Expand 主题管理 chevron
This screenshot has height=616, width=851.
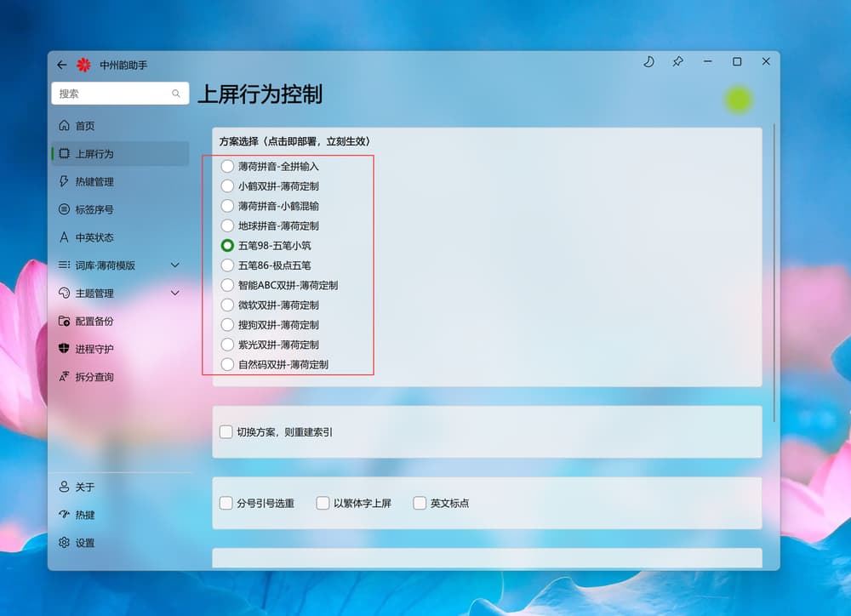175,294
